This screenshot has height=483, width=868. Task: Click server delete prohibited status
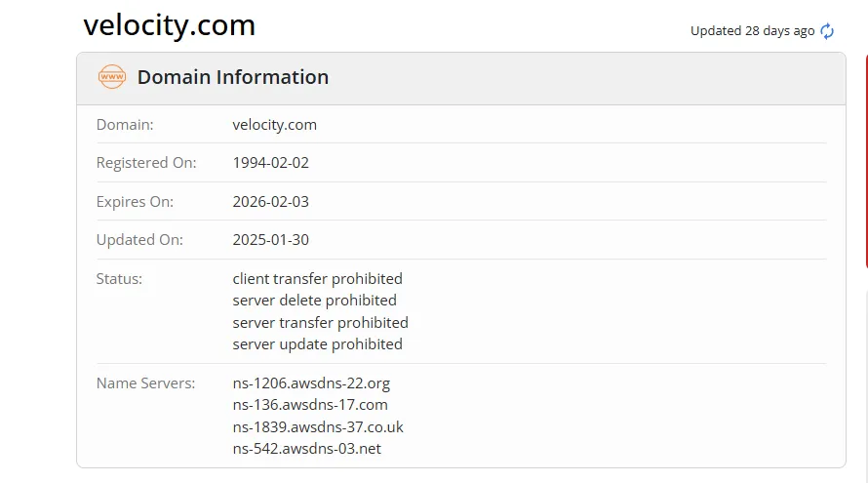click(x=314, y=301)
